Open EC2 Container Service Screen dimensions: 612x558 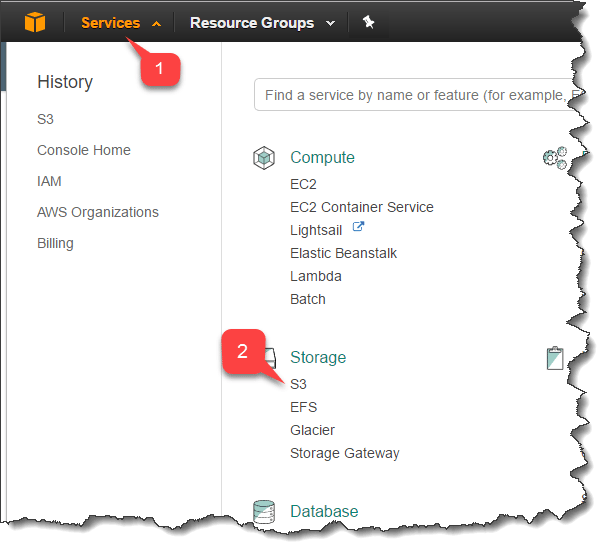pyautogui.click(x=362, y=207)
